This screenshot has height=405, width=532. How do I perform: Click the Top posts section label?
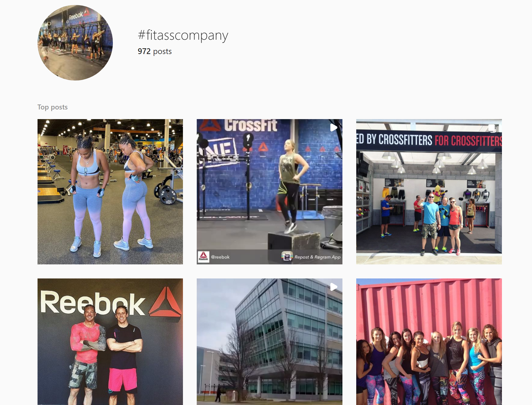(52, 107)
